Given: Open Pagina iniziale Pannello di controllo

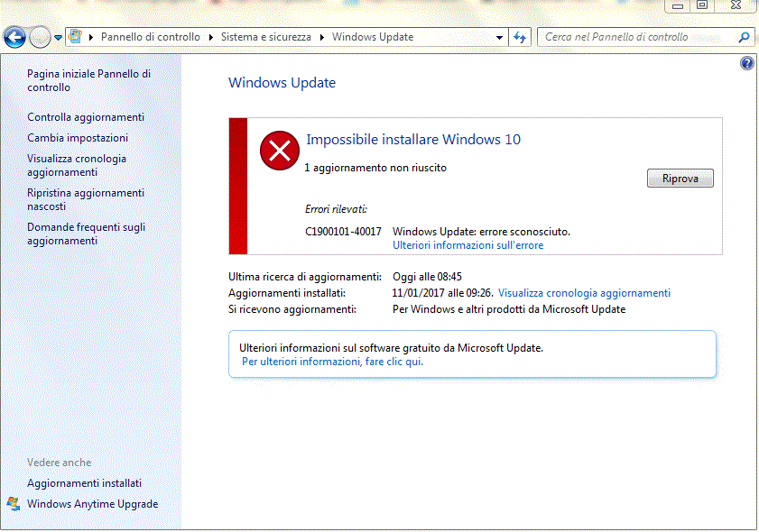Looking at the screenshot, I should tap(89, 80).
